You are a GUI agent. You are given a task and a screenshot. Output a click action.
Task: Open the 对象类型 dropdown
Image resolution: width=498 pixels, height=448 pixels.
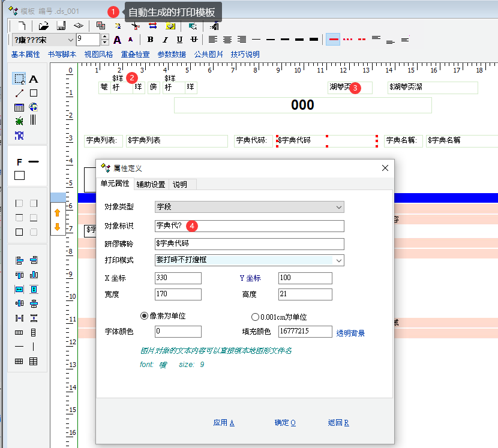coord(339,207)
